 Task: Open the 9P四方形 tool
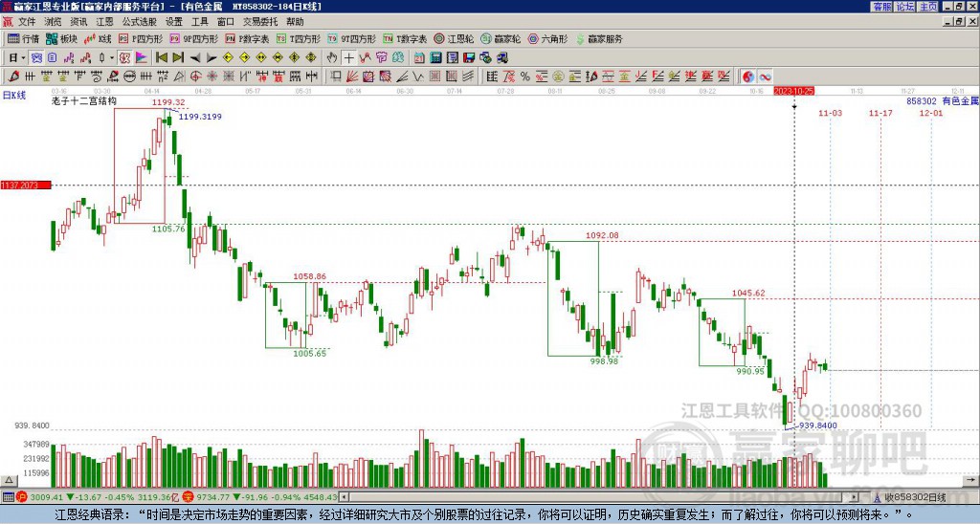(x=193, y=38)
